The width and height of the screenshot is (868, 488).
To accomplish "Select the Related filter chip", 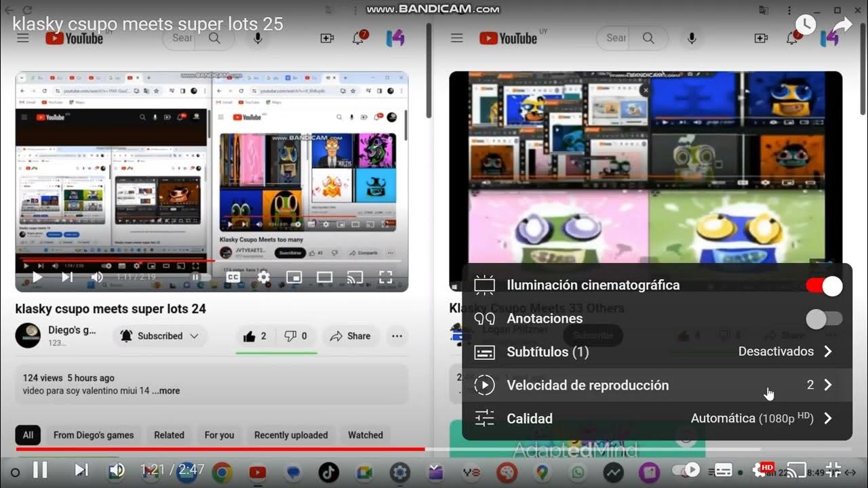I will (169, 435).
